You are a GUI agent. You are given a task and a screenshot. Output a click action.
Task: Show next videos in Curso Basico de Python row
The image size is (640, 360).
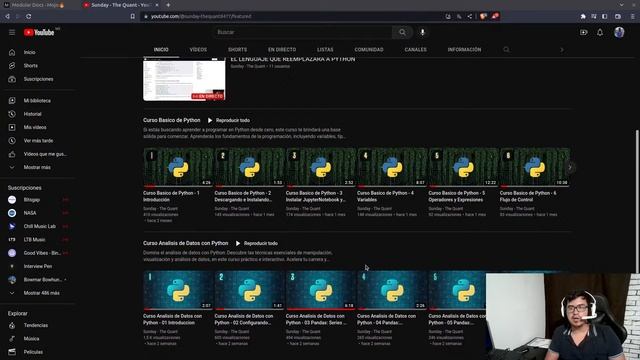pyautogui.click(x=570, y=167)
